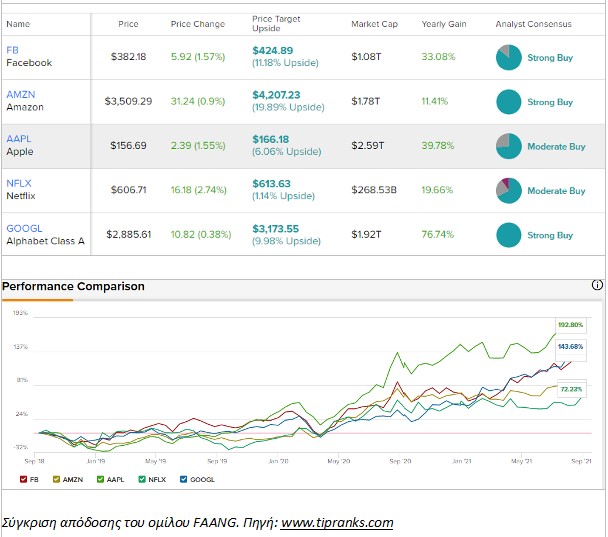Click the $2.59T Apple market cap
608x537 pixels.
(x=368, y=145)
